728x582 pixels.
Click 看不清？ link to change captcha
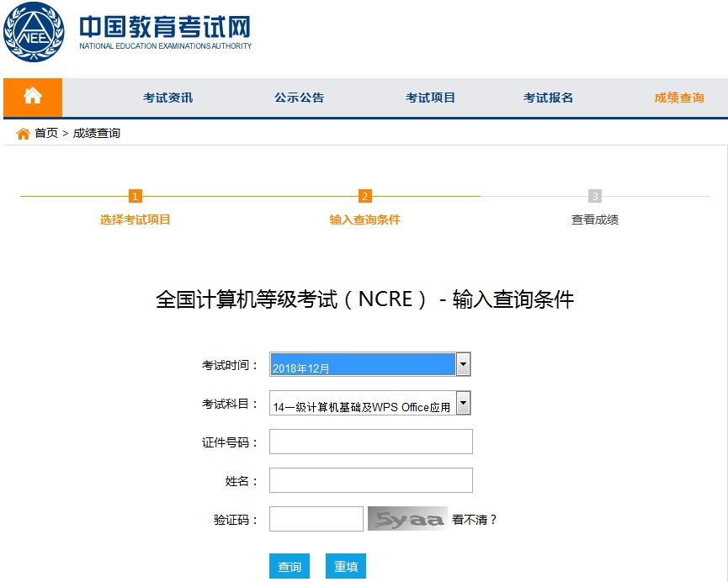click(475, 520)
